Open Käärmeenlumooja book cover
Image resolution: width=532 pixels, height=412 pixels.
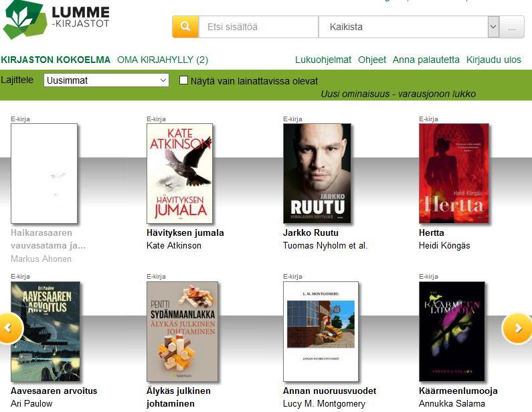(x=452, y=332)
